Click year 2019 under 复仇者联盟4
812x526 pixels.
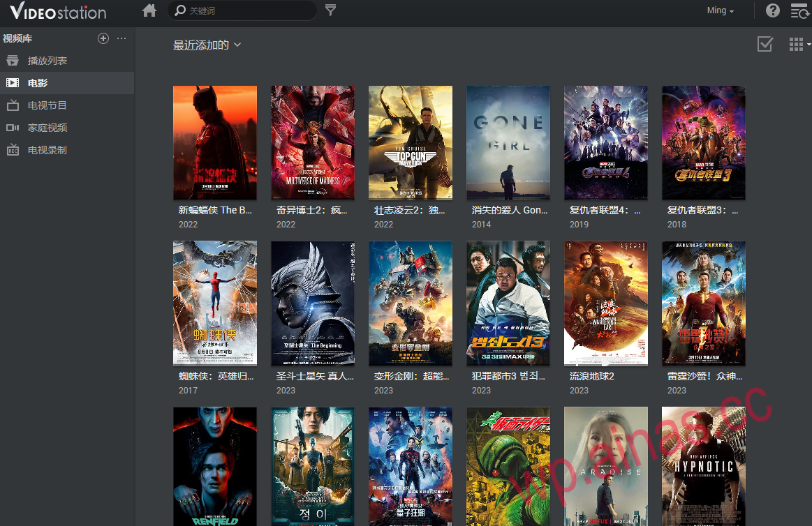click(x=579, y=225)
